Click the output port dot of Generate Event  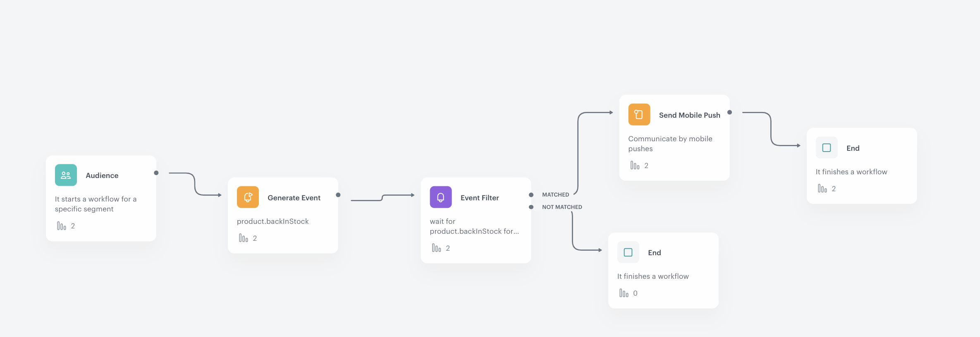click(338, 195)
